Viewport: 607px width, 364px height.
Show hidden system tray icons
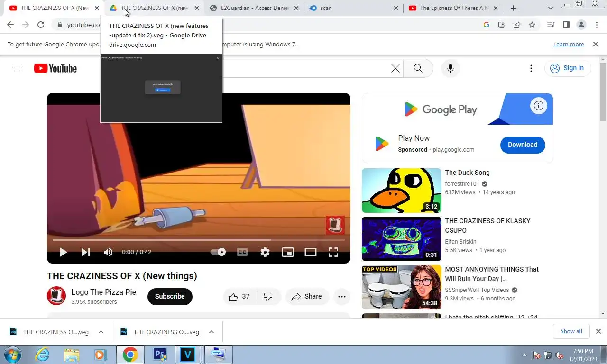pos(524,355)
